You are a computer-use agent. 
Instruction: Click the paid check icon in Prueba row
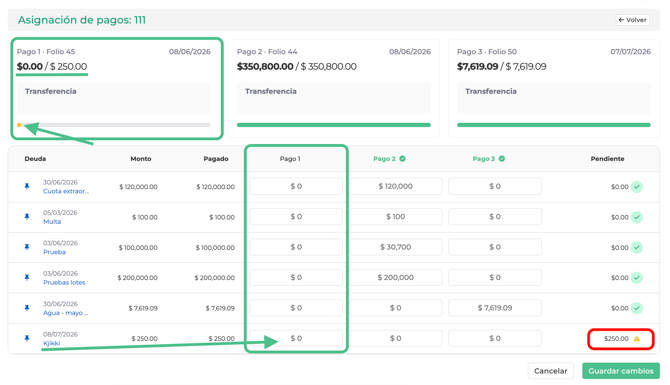click(x=637, y=247)
